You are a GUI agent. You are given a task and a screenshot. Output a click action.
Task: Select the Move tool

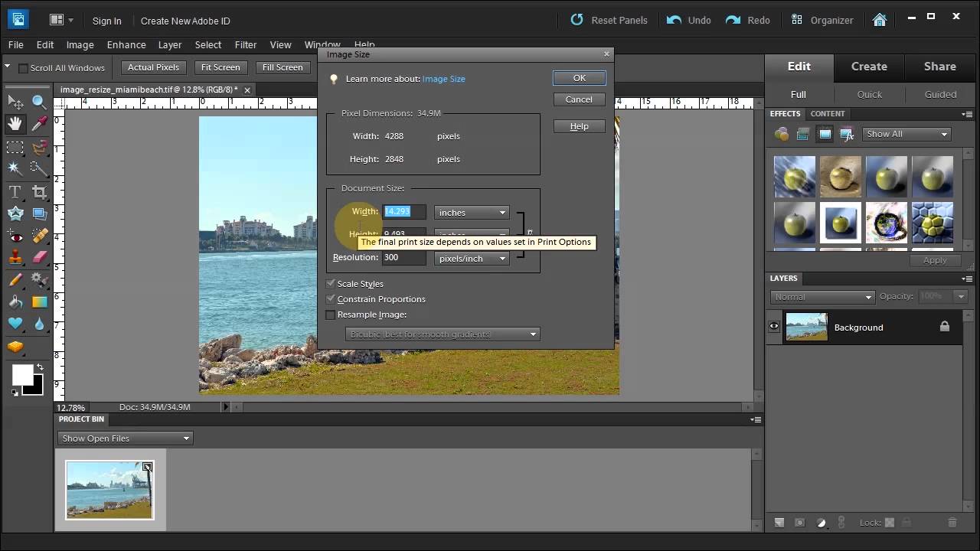(15, 102)
